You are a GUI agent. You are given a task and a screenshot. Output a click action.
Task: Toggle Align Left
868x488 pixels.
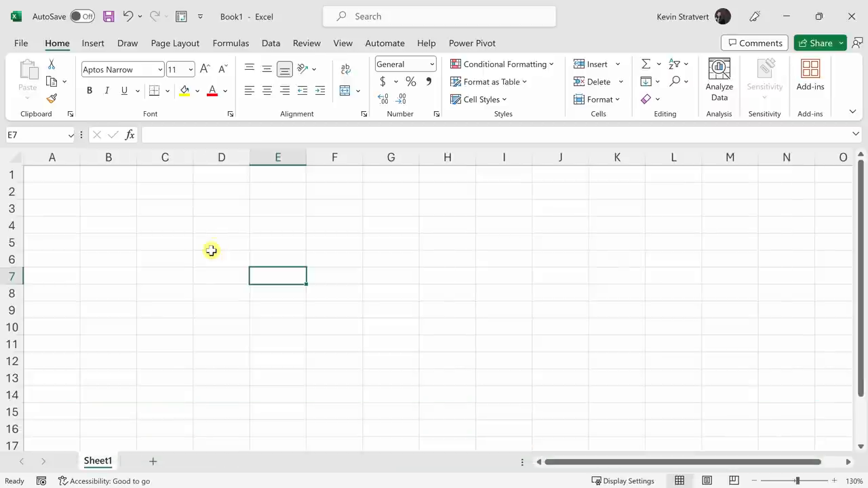point(250,91)
